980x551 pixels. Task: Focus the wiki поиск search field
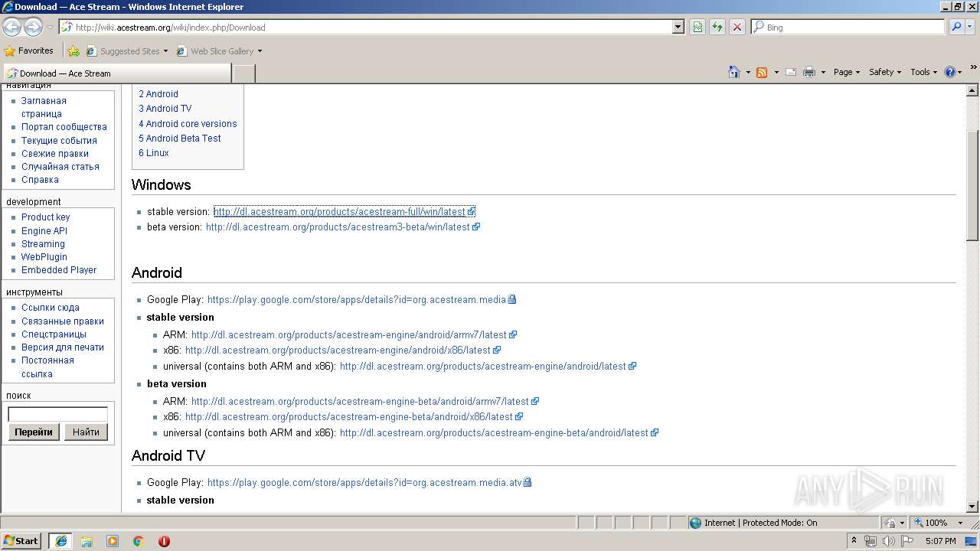(57, 414)
